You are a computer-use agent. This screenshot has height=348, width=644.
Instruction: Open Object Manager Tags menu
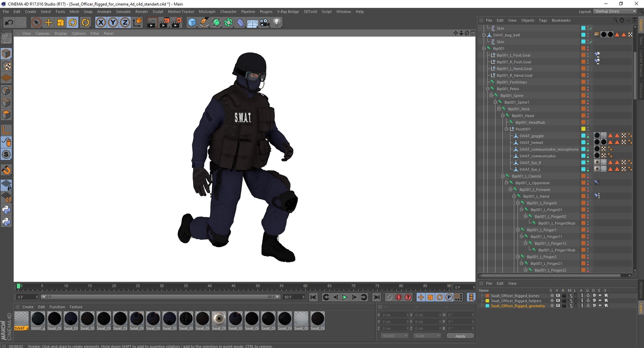543,20
